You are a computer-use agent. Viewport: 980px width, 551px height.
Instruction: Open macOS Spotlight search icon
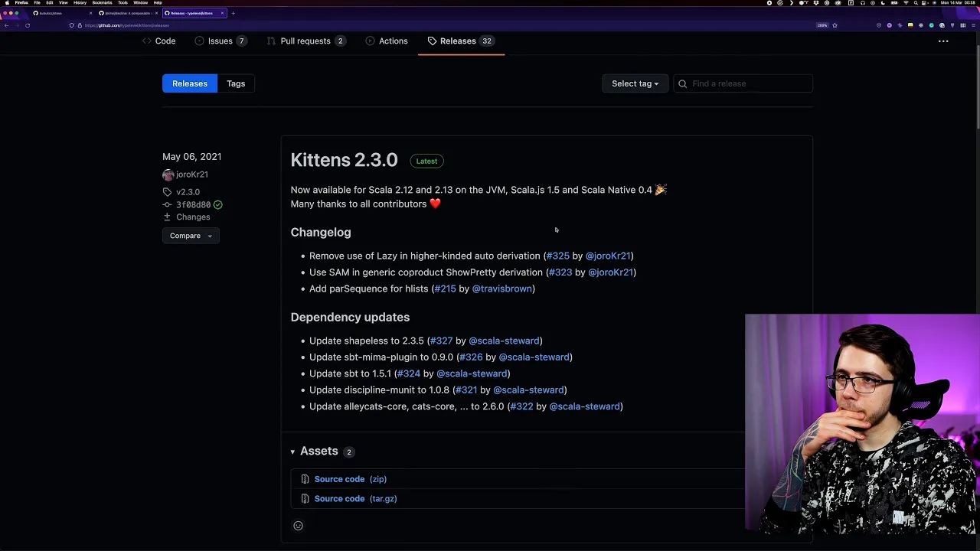[916, 3]
